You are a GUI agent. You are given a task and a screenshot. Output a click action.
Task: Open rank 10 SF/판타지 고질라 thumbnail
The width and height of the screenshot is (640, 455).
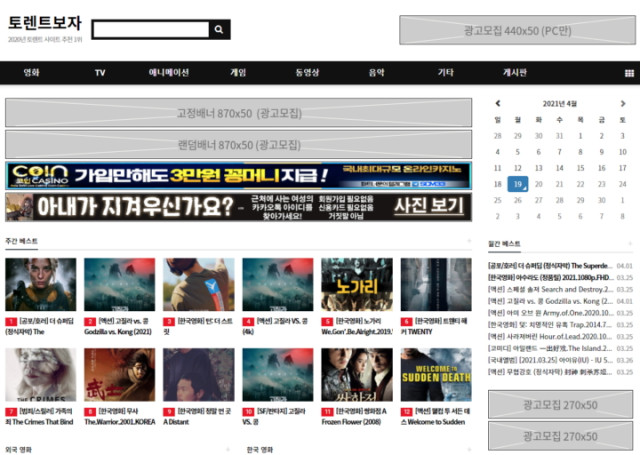(x=278, y=375)
